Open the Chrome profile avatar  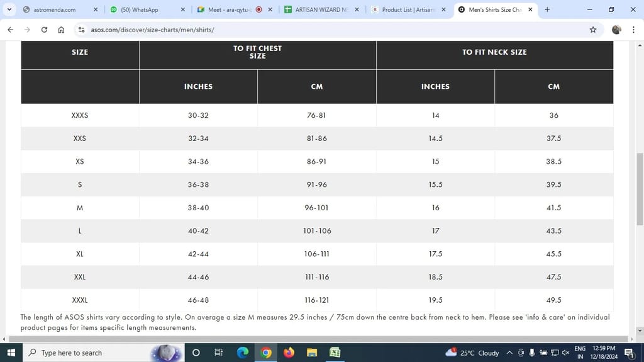coord(616,30)
